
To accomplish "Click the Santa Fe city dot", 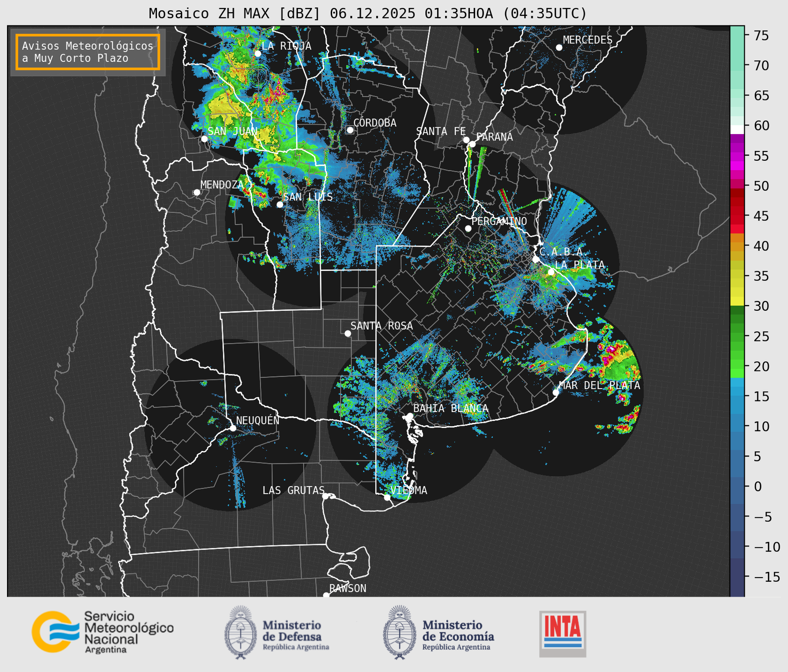I will [x=466, y=140].
